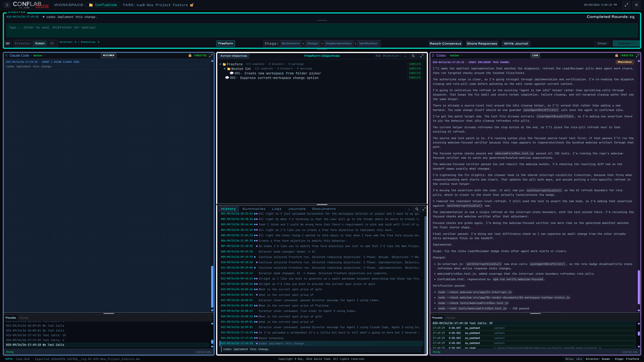Open search in the History panel
The image size is (644, 362).
(x=417, y=209)
